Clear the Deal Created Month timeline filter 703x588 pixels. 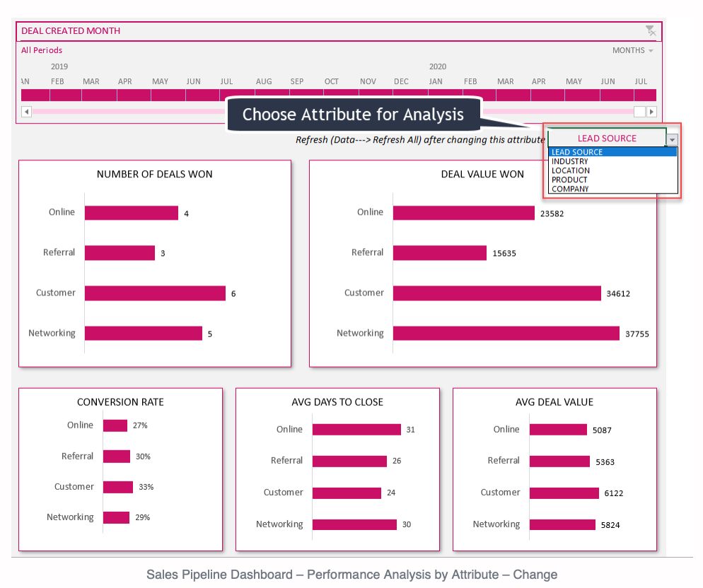(651, 30)
